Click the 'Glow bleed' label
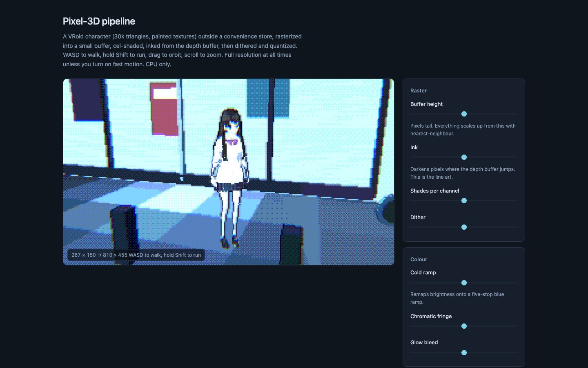Screen dimensions: 588x368 pos(424,343)
